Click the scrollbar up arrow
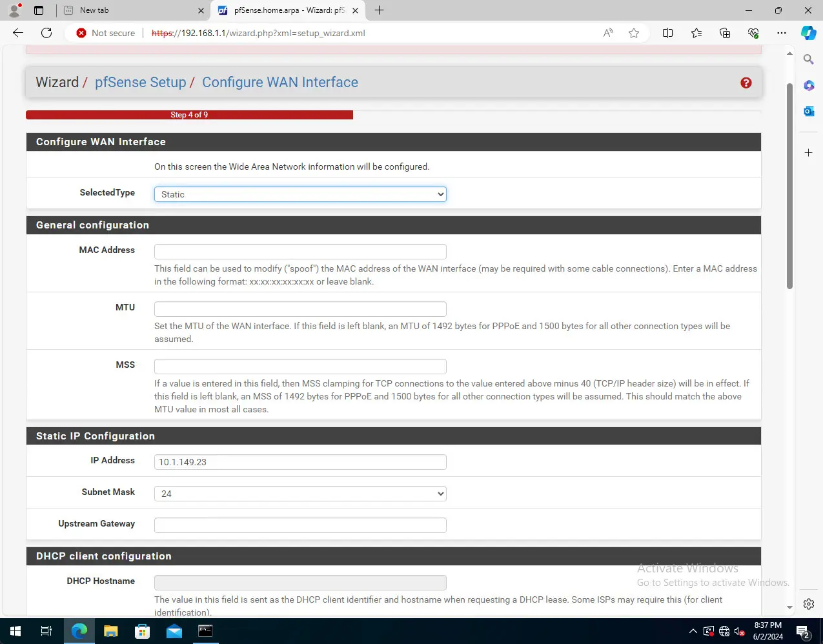Image resolution: width=823 pixels, height=644 pixels. [x=789, y=54]
